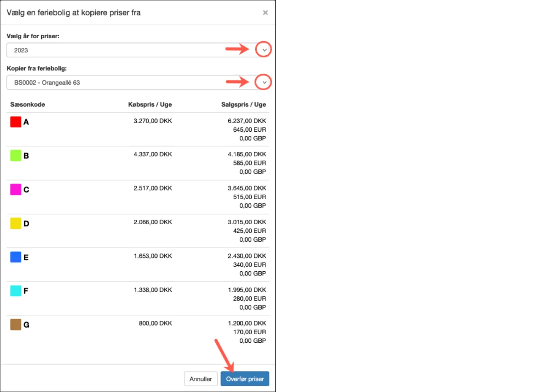Click the green season B color swatch

coord(16,155)
